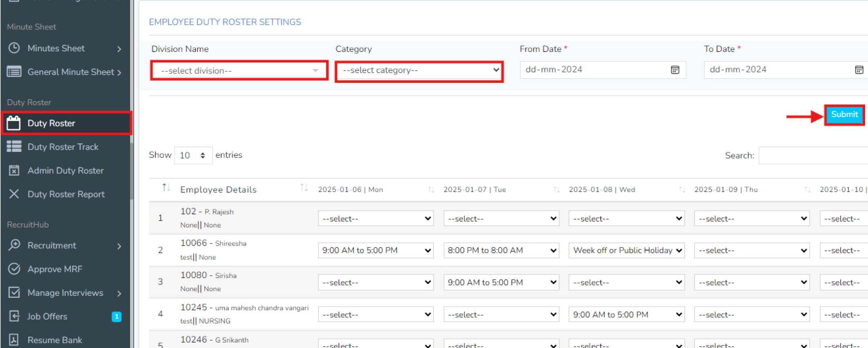Open Shireesha Week off or Public Holiday dropdown
Viewport: 868px width, 348px height.
[x=626, y=250]
